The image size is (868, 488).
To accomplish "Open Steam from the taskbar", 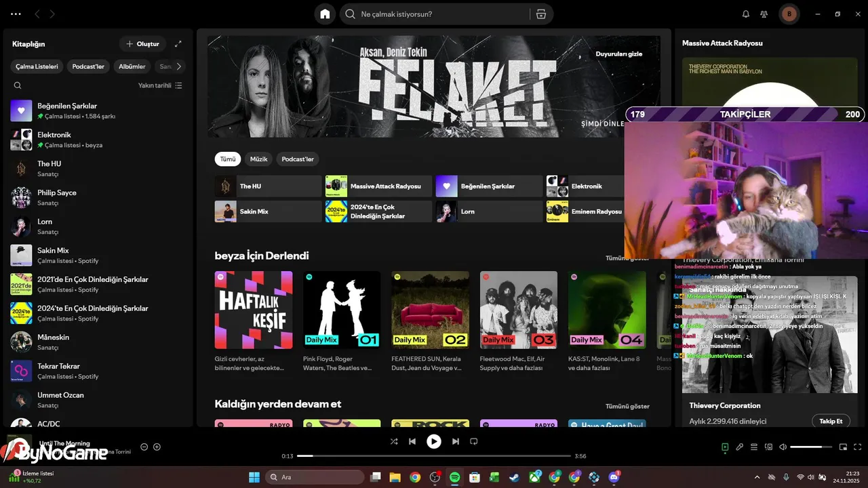I will click(515, 477).
